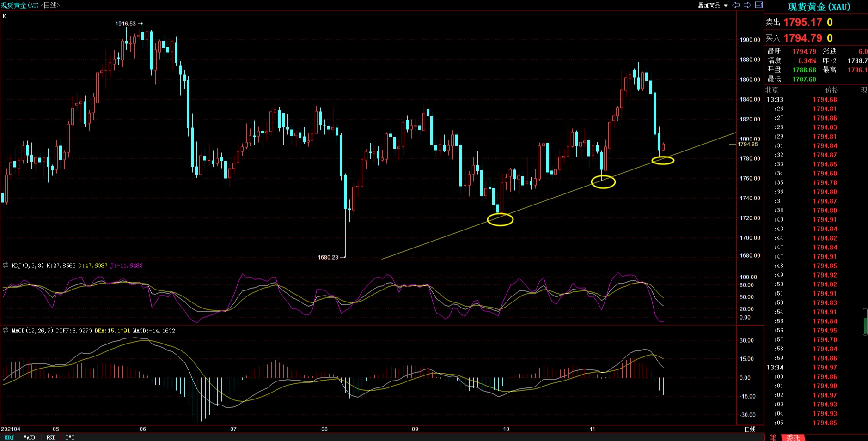Click the 卖出 price 1795.17
Viewport: 868px width, 441px height.
point(802,22)
